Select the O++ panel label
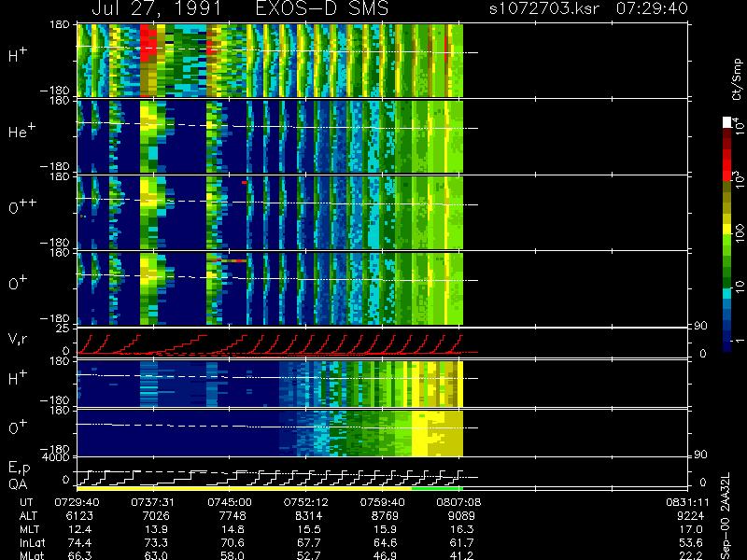The height and width of the screenshot is (560, 747). click(x=22, y=206)
